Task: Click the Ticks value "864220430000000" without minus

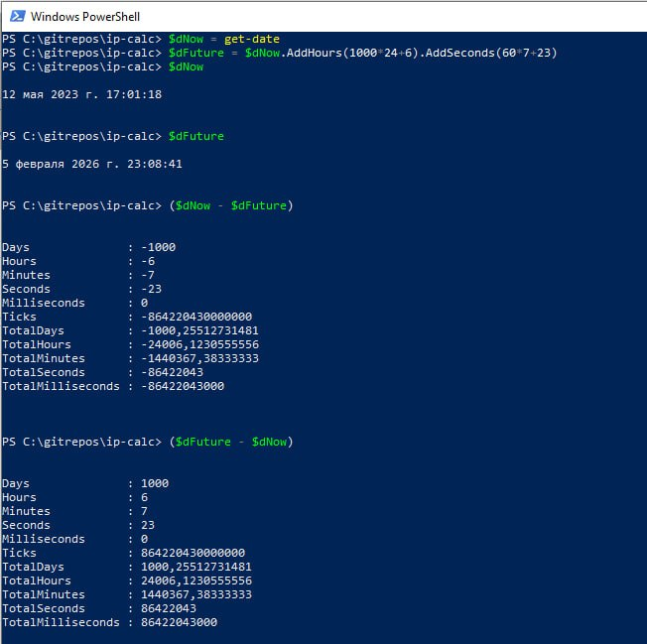Action: [x=194, y=553]
